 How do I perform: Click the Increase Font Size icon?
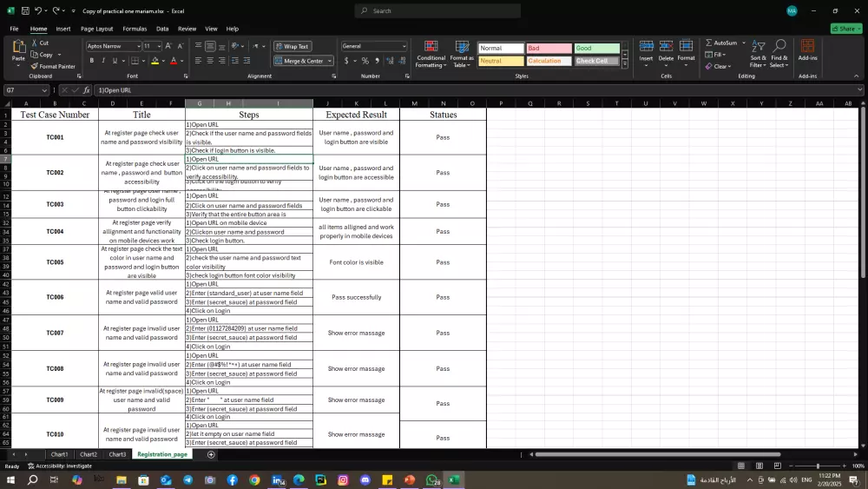[169, 46]
